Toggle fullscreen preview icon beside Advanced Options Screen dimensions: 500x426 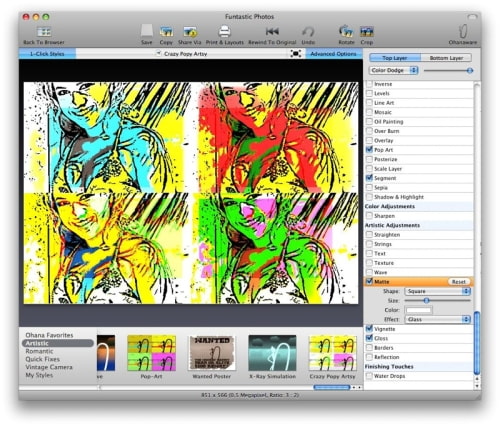(x=296, y=54)
